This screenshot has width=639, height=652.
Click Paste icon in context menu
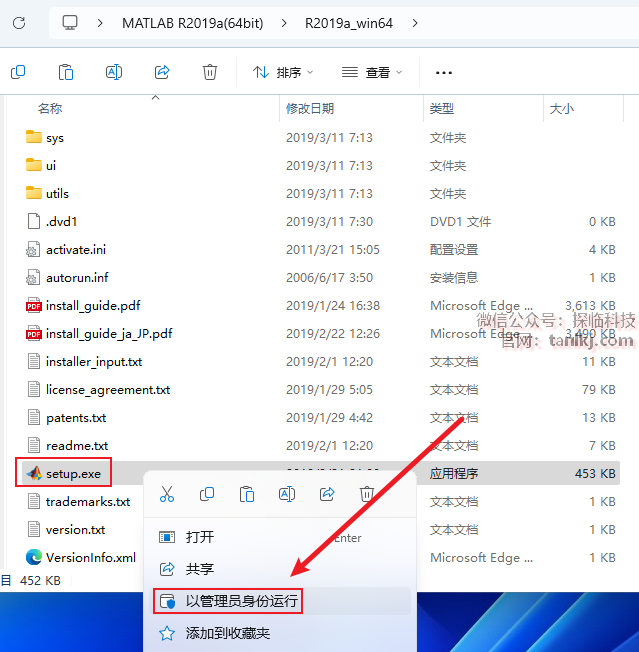pos(247,494)
